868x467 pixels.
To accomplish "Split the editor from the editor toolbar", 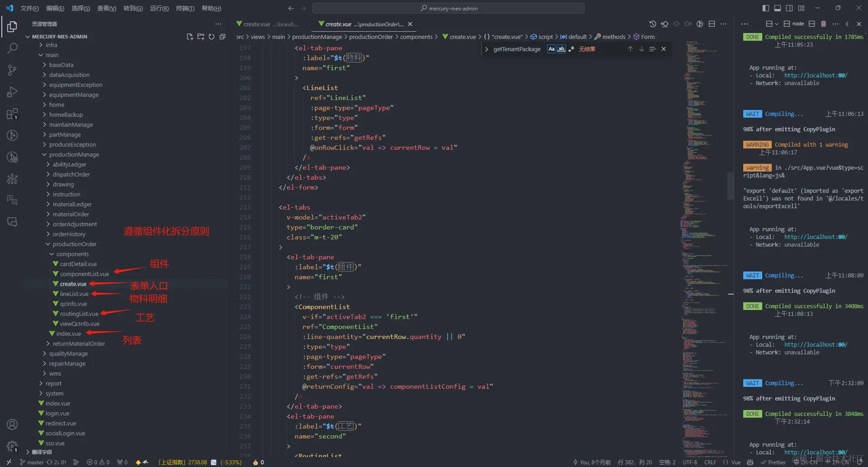I will point(712,24).
